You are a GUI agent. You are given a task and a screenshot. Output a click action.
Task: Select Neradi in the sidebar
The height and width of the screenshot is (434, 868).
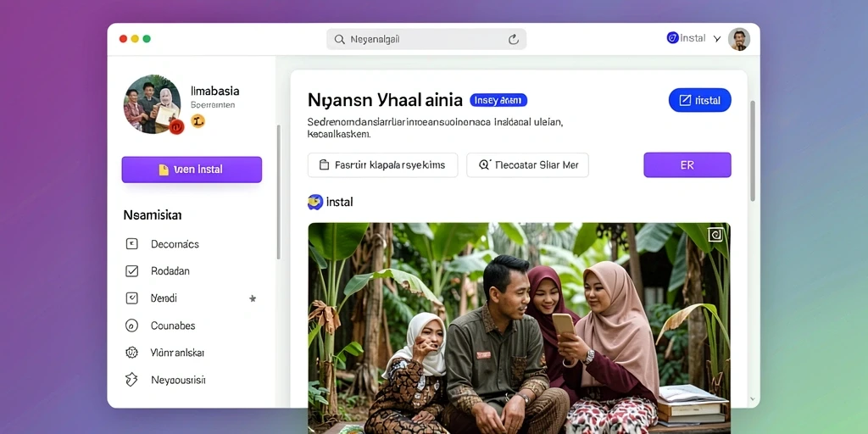click(164, 298)
